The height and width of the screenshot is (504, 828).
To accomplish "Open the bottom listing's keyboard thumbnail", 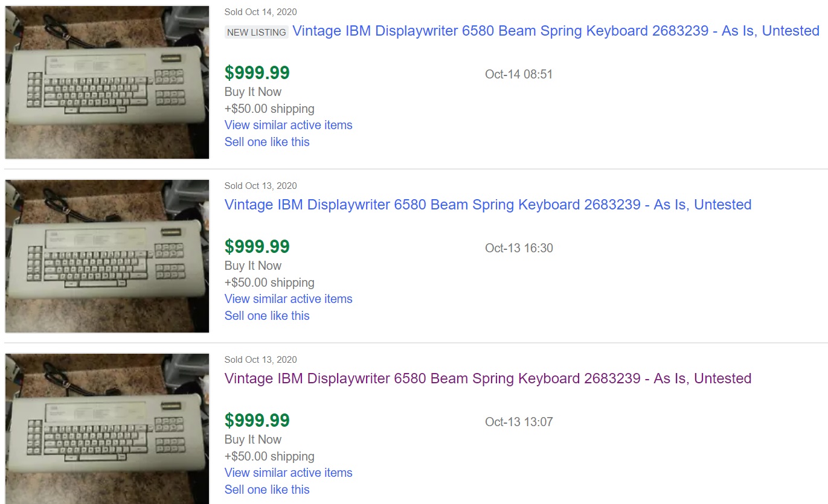I will pos(107,429).
